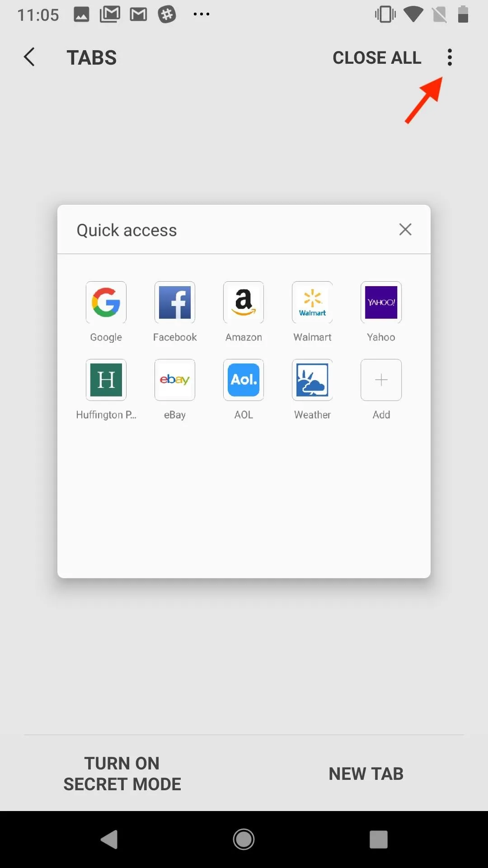Tap the Android home navigation button
The width and height of the screenshot is (488, 868).
244,840
